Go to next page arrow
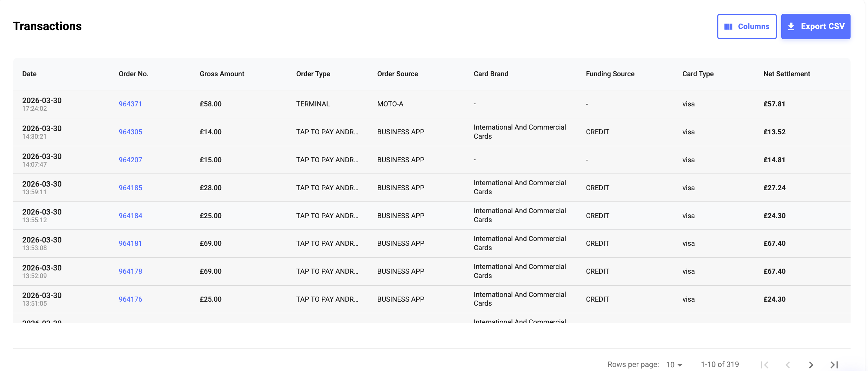Screen dimensions: 868x371 coord(811,365)
